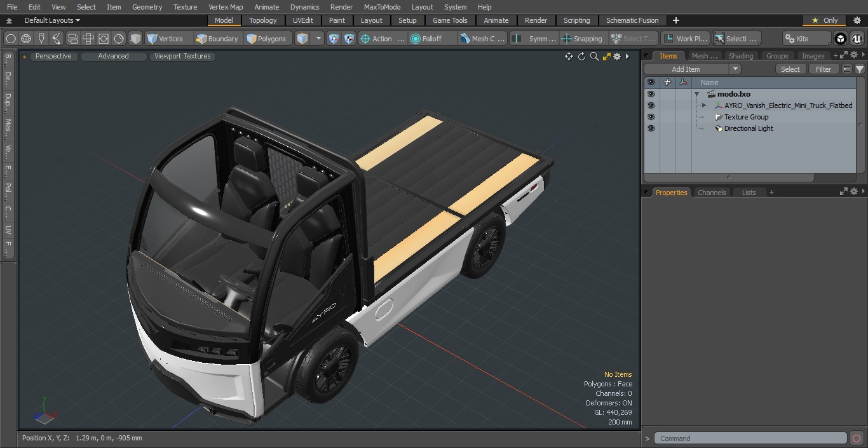Image resolution: width=868 pixels, height=448 pixels.
Task: Click the Unity cube icon
Action: pyautogui.click(x=841, y=39)
